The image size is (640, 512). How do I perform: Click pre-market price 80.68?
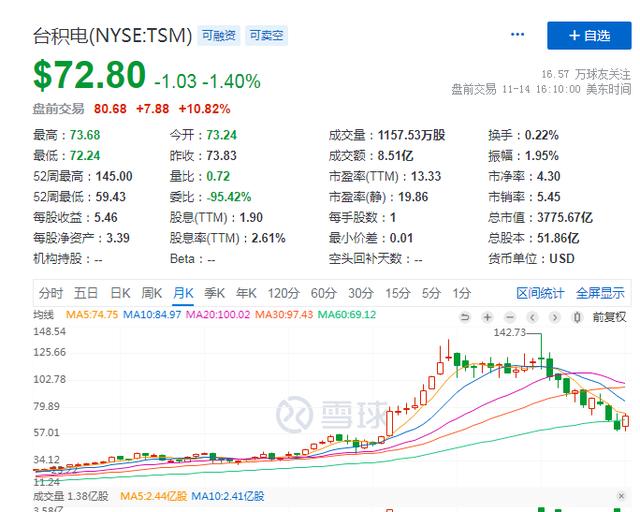click(110, 109)
